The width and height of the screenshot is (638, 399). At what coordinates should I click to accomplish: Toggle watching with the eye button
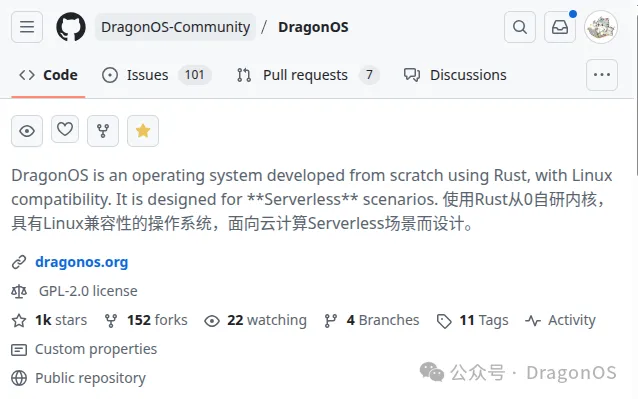tap(27, 131)
